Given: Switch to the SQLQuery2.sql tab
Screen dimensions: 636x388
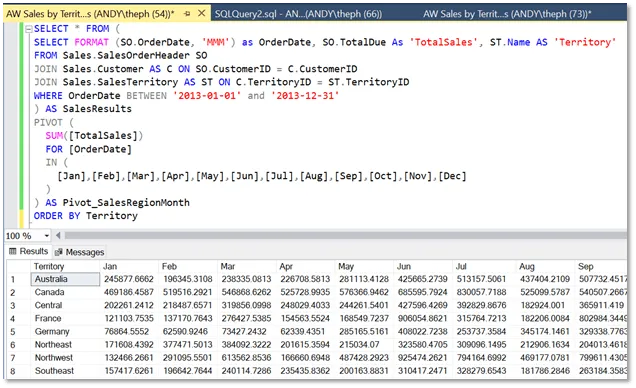Looking at the screenshot, I should coord(298,14).
